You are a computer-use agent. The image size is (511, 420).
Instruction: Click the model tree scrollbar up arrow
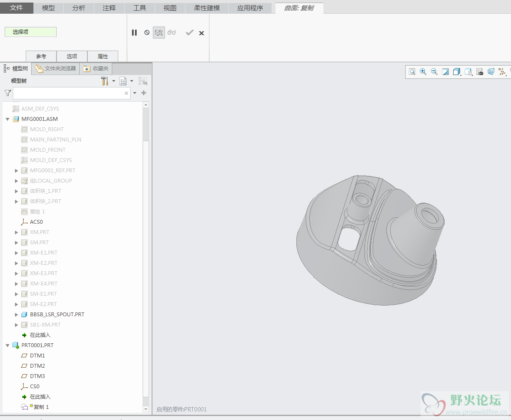click(146, 105)
